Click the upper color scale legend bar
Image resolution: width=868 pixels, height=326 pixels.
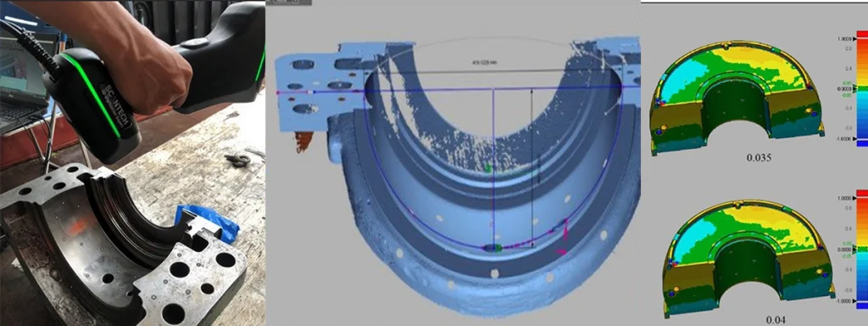(862, 88)
